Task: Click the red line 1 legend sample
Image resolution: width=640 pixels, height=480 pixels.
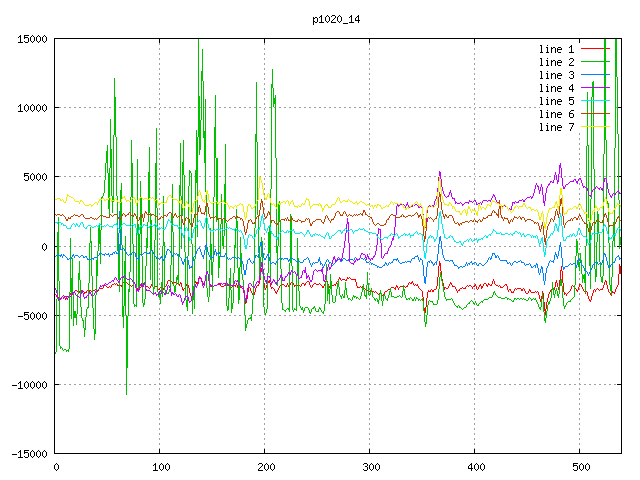Action: tap(595, 49)
